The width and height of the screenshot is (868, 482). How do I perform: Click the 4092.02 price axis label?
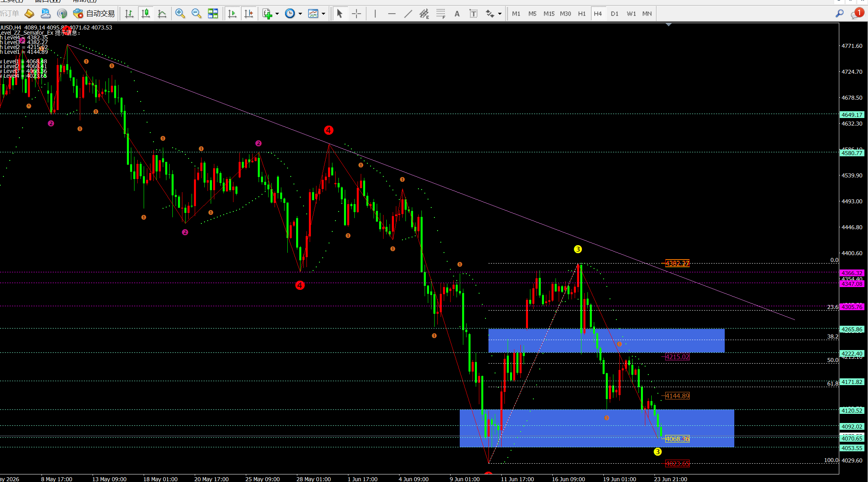click(x=852, y=427)
